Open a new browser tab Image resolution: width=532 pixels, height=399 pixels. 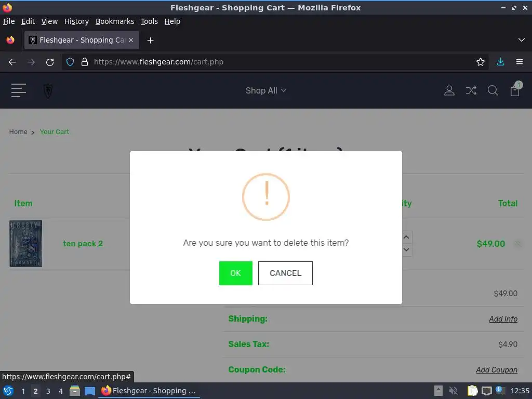click(150, 41)
